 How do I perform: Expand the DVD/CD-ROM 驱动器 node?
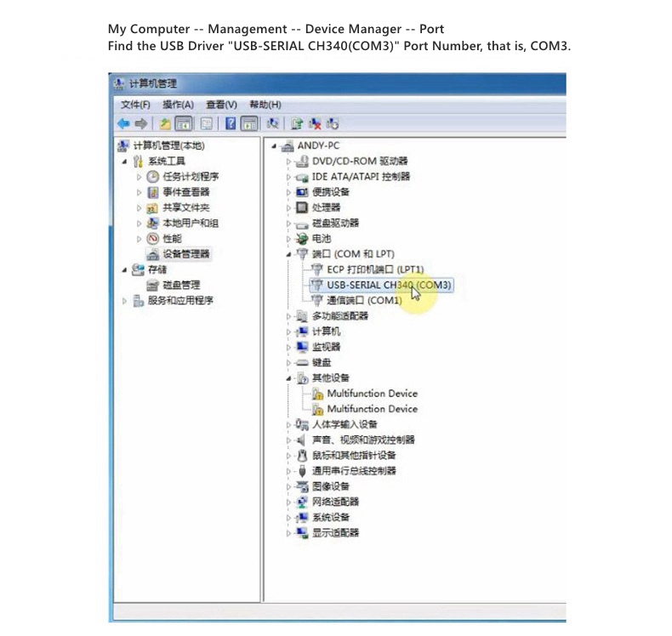click(290, 162)
